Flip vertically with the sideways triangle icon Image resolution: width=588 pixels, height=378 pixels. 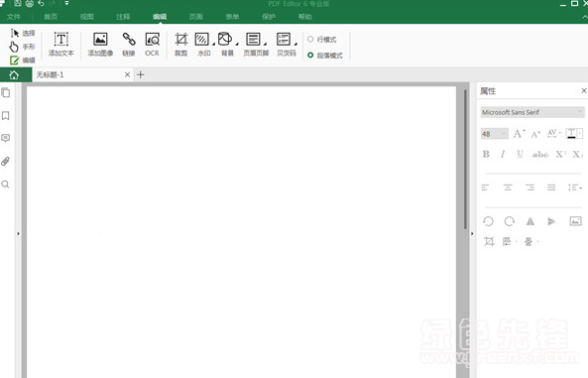coord(551,221)
